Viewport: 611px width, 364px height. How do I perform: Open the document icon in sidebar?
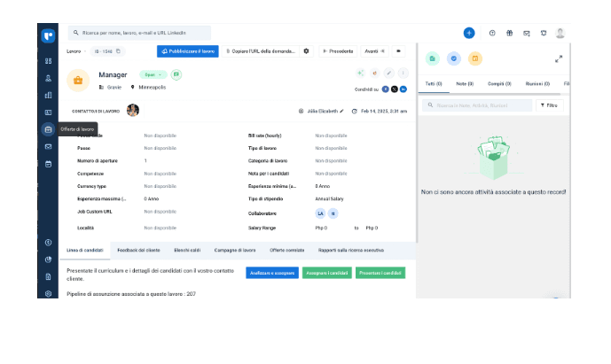pyautogui.click(x=48, y=277)
